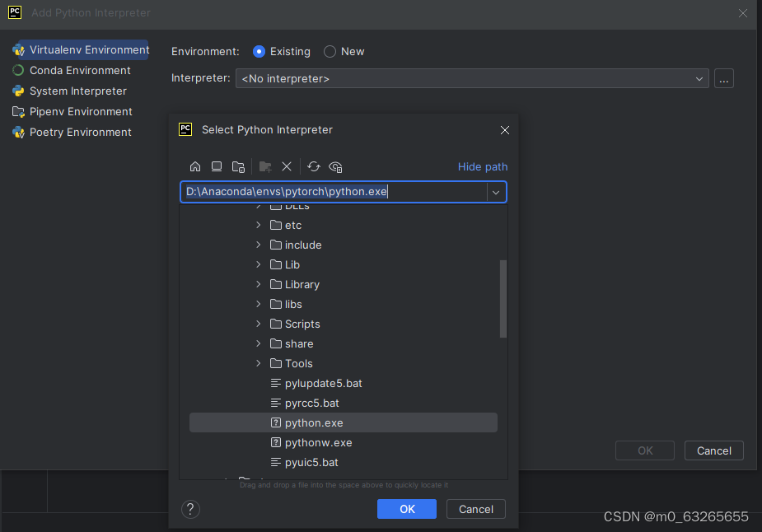
Task: Click the interpreter browse '...' button
Action: (723, 79)
